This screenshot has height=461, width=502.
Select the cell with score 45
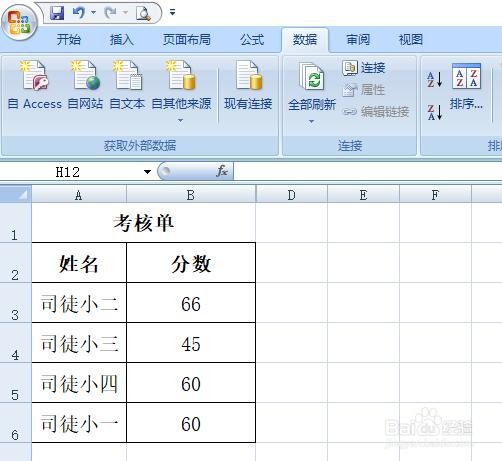coord(191,343)
